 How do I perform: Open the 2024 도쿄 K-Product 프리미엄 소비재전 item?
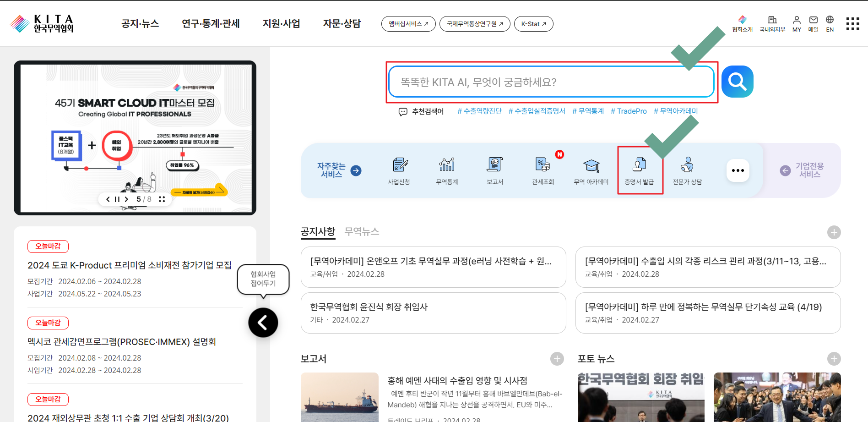coord(129,265)
